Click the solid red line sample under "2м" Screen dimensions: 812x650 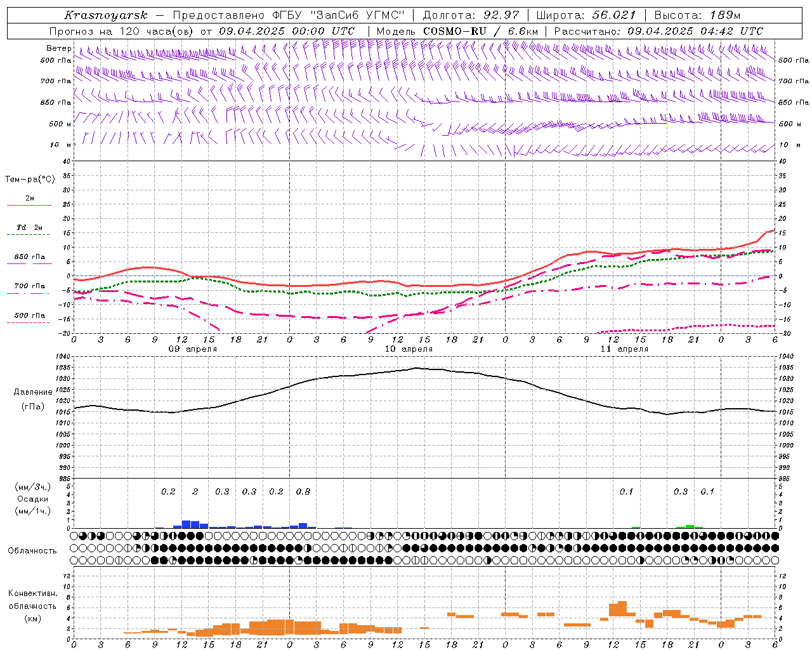tap(29, 205)
